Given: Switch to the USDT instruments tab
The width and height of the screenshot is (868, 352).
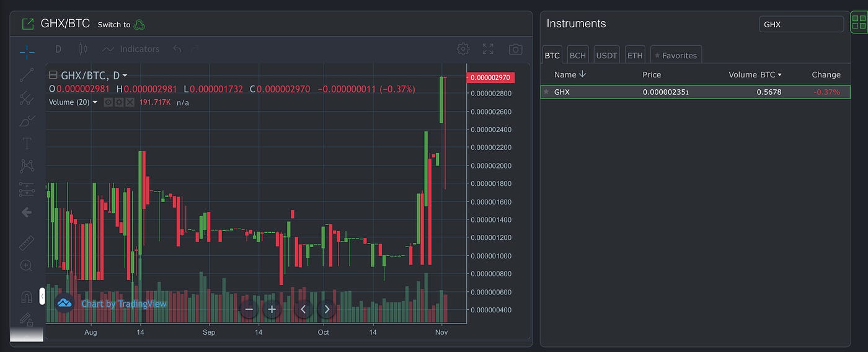Looking at the screenshot, I should [607, 55].
